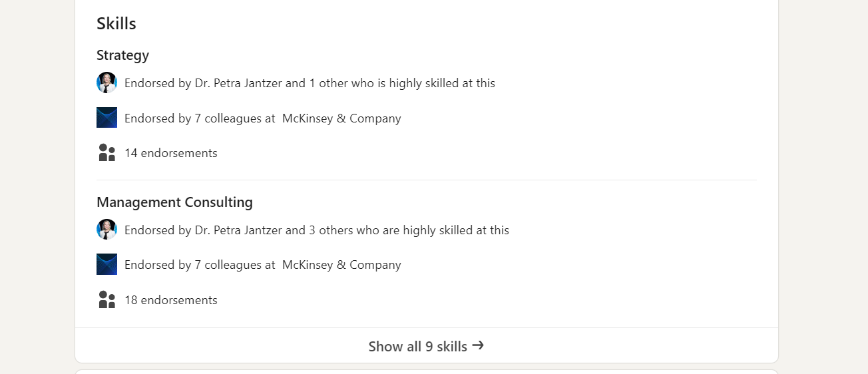Click McKinsey & Company text under Strategy

click(341, 118)
